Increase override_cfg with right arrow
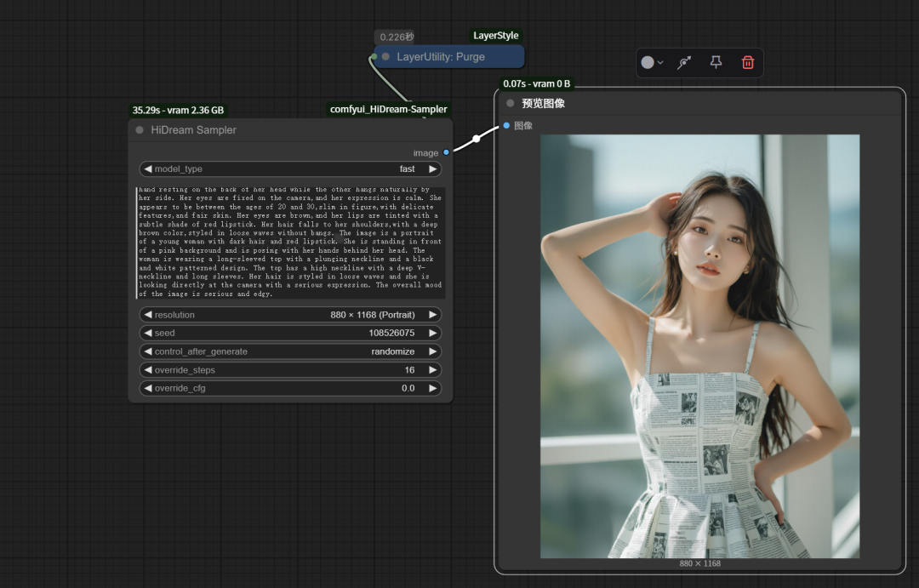 click(x=432, y=388)
